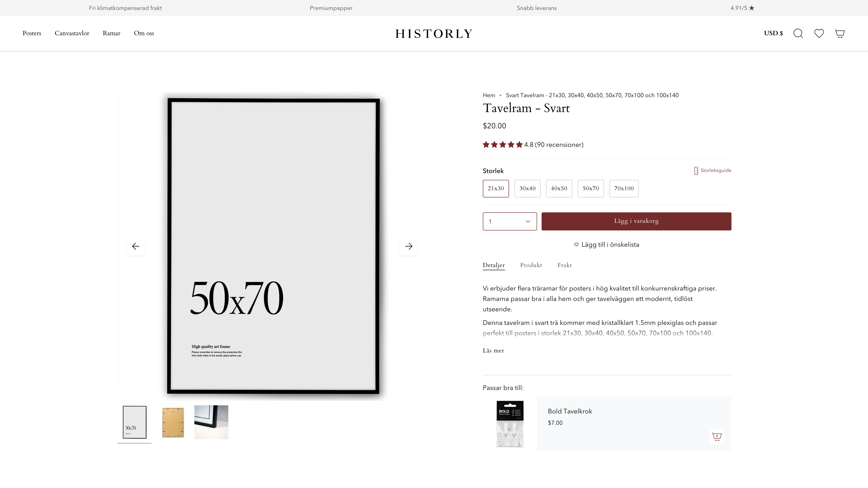This screenshot has height=488, width=868.
Task: Open the Ramar menu item
Action: (x=111, y=33)
